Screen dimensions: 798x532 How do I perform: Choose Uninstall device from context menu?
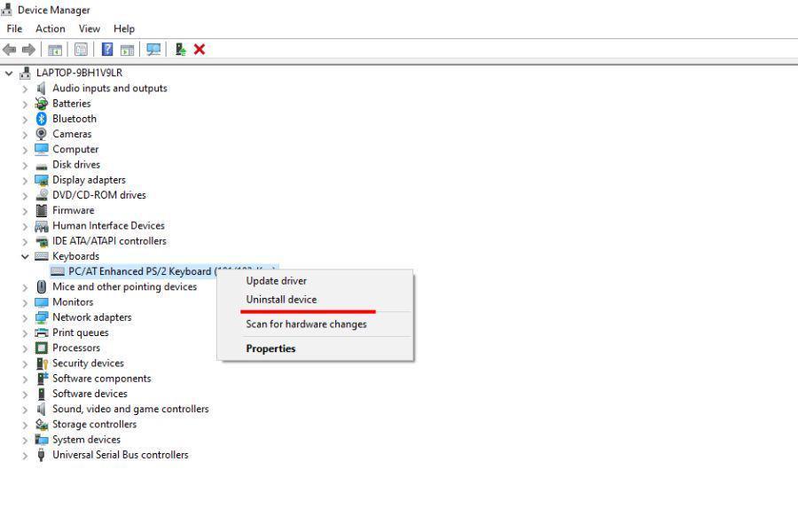[315, 300]
